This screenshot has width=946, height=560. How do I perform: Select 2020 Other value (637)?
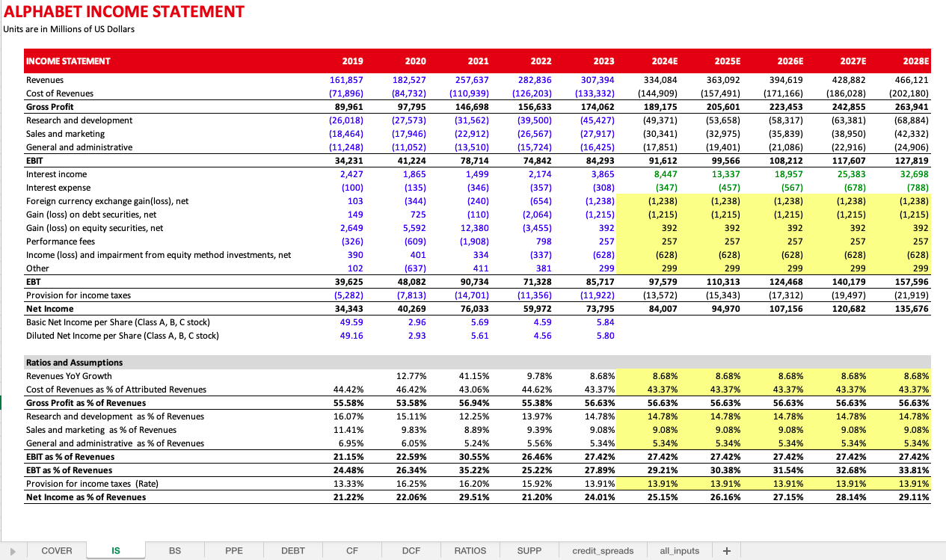[x=414, y=268]
